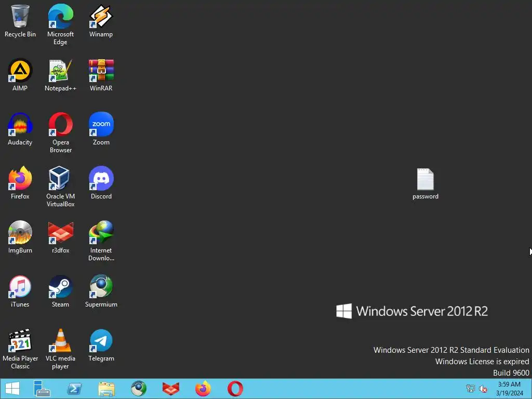Click the muted volume tray icon

(x=483, y=389)
